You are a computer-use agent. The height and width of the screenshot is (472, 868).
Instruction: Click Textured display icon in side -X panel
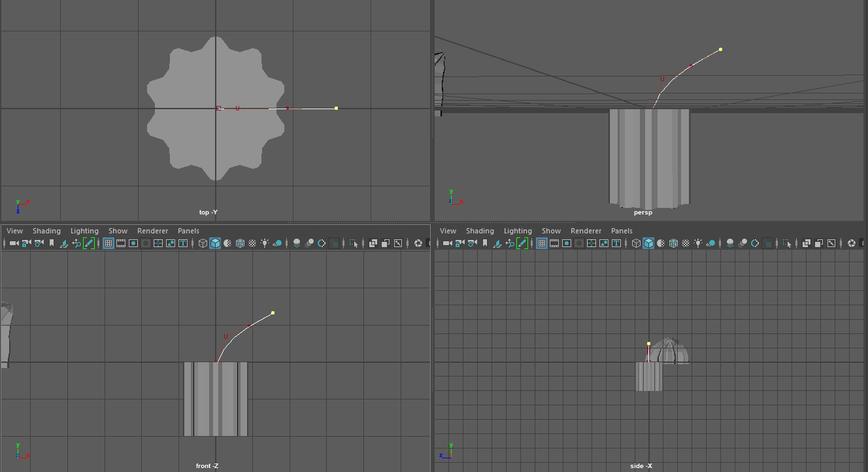click(686, 243)
